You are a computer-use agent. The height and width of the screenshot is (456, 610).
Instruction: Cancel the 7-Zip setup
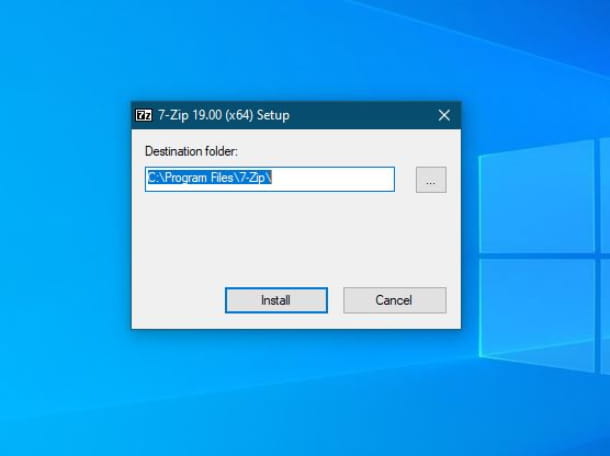coord(394,300)
